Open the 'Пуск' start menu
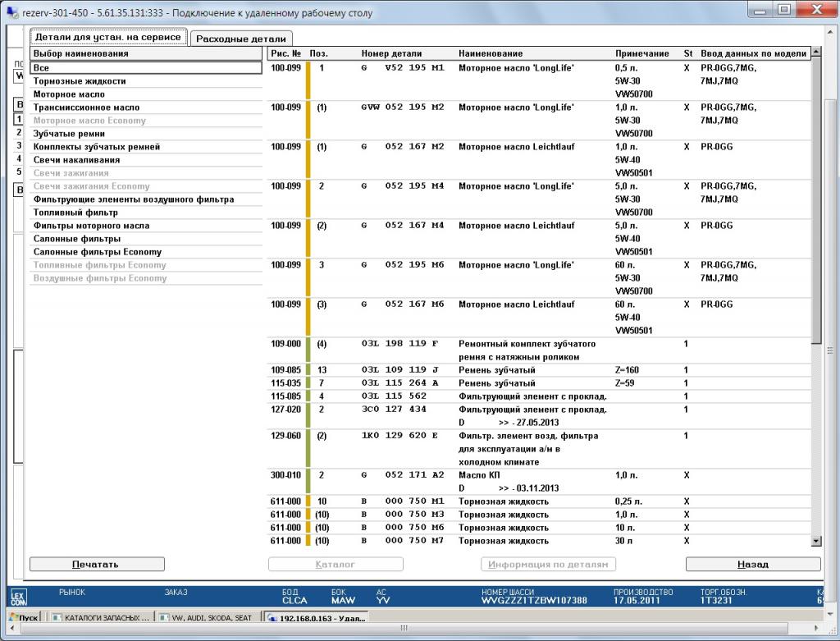The width and height of the screenshot is (840, 641). point(24,617)
